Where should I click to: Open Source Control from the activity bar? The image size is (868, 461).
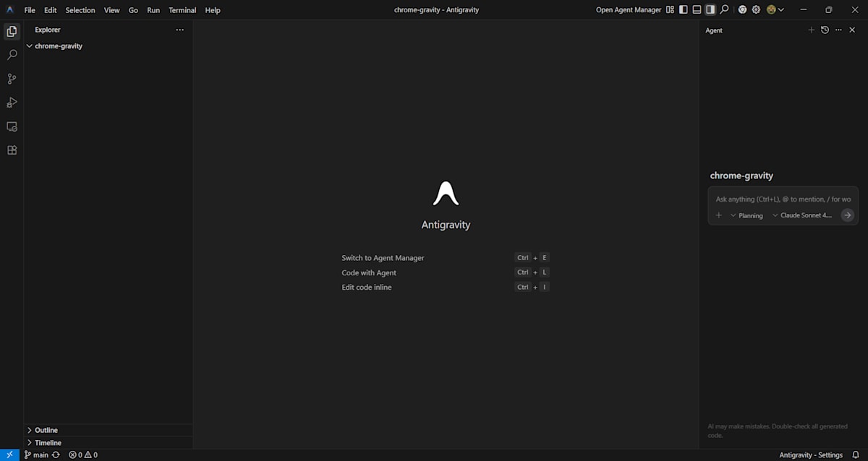click(12, 78)
